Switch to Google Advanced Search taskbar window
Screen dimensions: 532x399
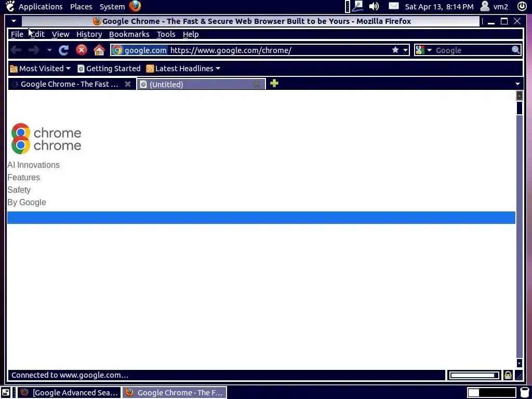coord(69,393)
